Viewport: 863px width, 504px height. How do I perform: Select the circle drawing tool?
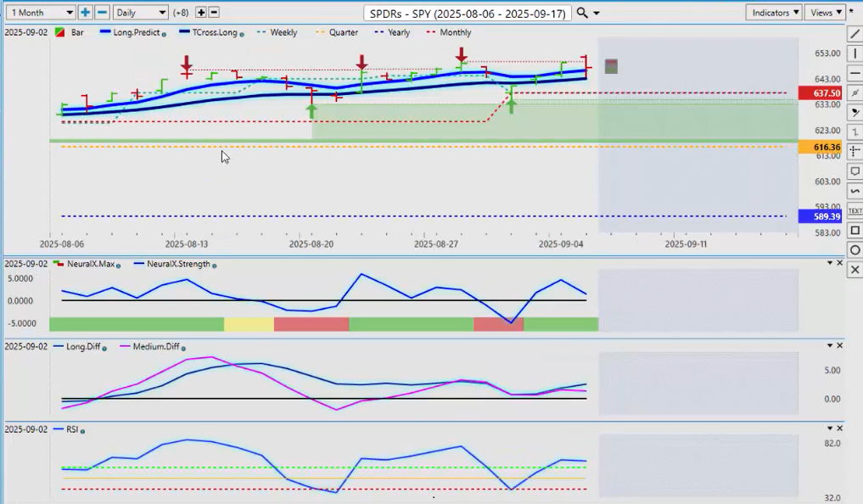click(855, 249)
